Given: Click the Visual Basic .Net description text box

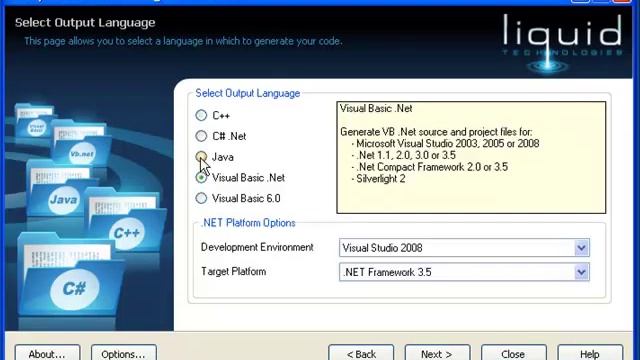Looking at the screenshot, I should tap(471, 158).
